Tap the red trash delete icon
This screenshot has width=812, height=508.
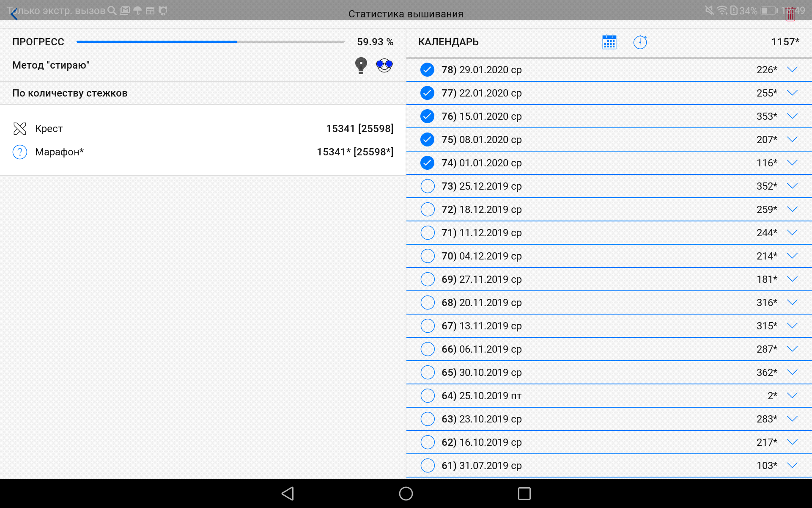(790, 14)
